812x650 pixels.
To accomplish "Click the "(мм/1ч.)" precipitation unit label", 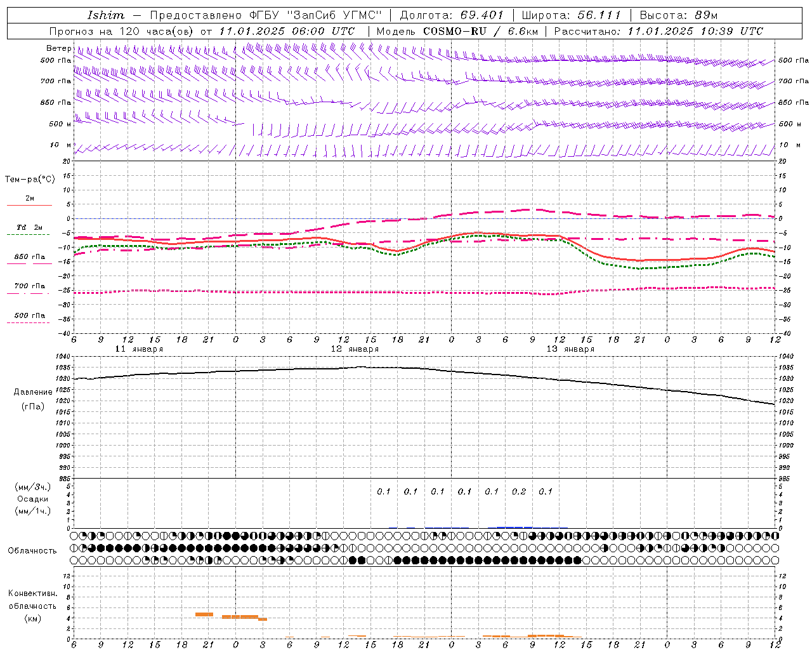I will point(33,511).
